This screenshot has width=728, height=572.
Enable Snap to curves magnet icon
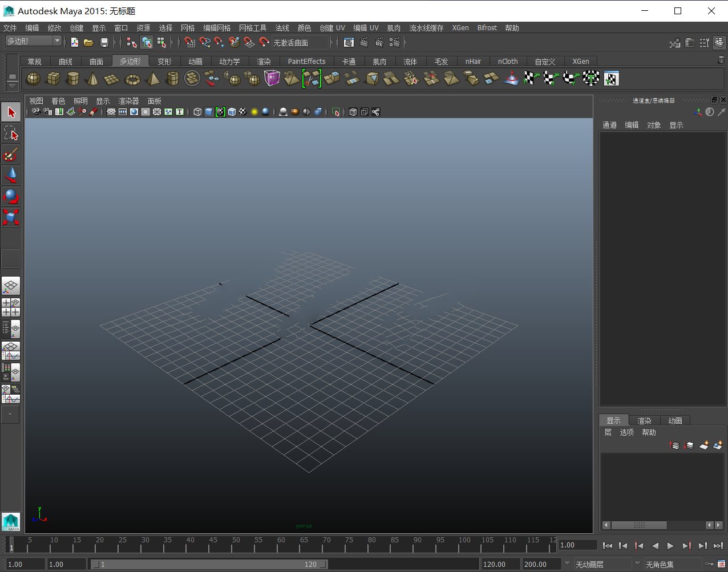point(205,42)
